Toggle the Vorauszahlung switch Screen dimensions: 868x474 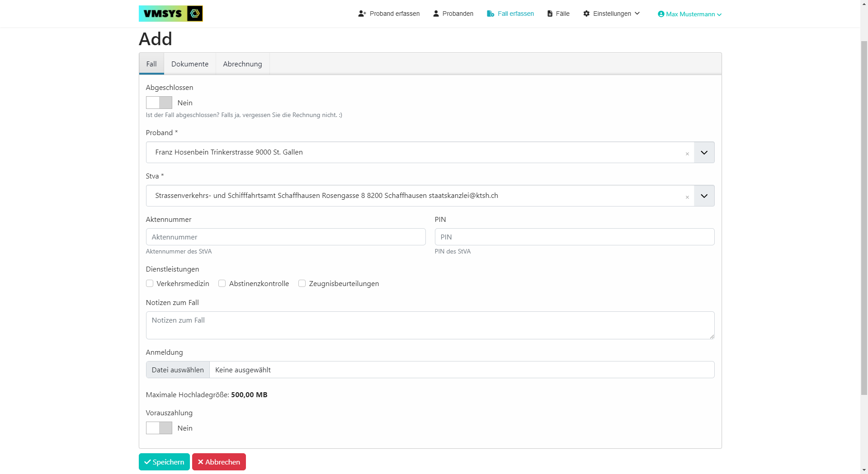(159, 428)
